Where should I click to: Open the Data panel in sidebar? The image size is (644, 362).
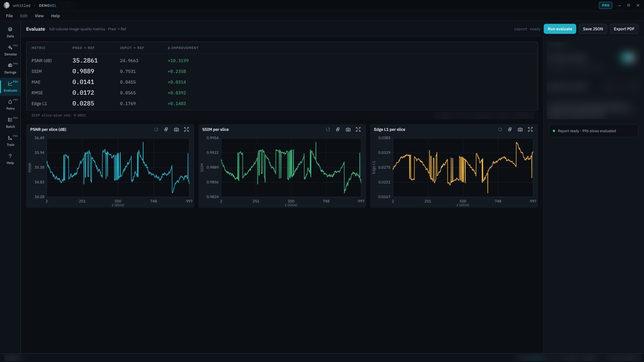(10, 32)
